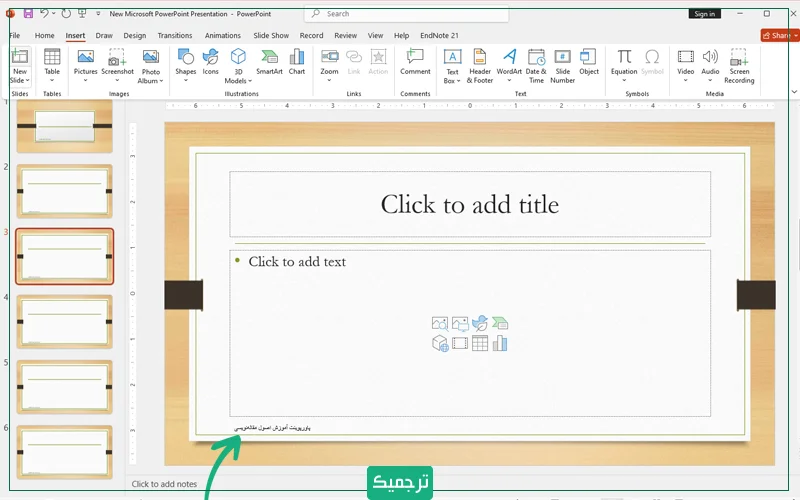
Task: Open the EndNote 21 tab
Action: [439, 35]
